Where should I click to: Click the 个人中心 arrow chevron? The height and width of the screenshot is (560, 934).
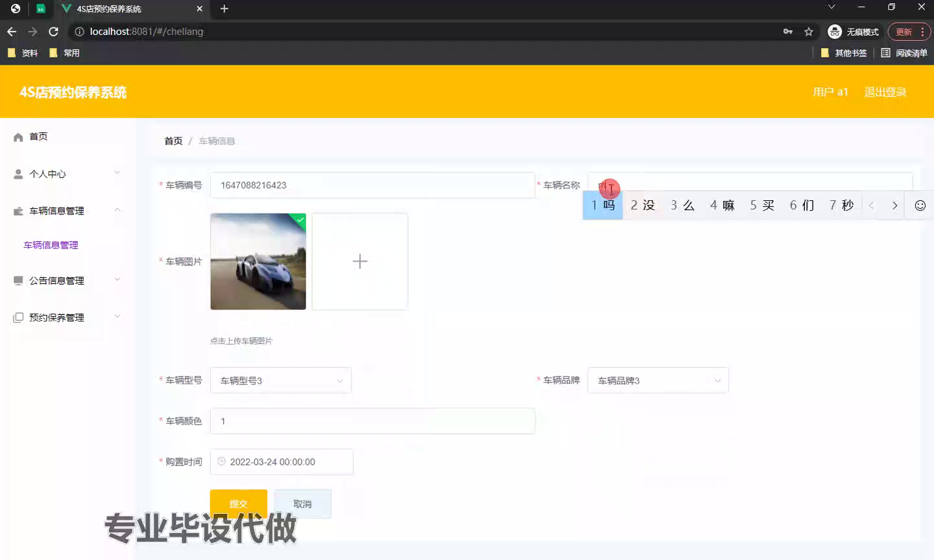117,172
